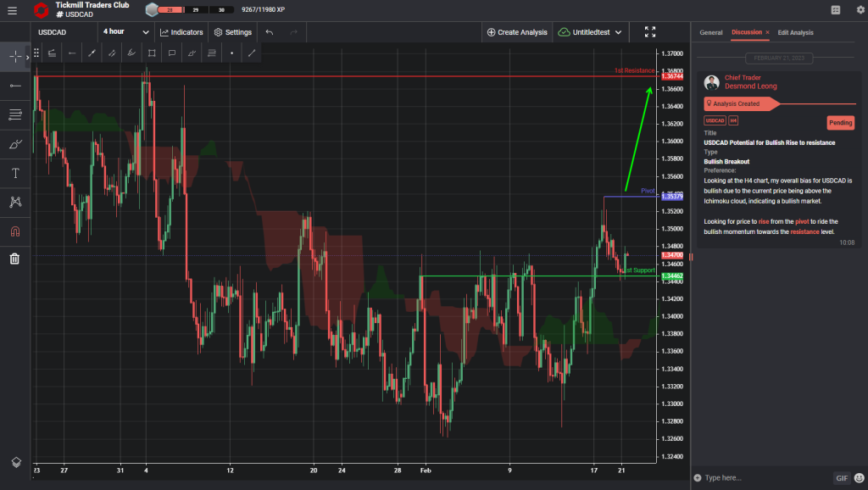Open the XABCD pattern tool
Viewport: 868px width, 490px height.
click(15, 202)
